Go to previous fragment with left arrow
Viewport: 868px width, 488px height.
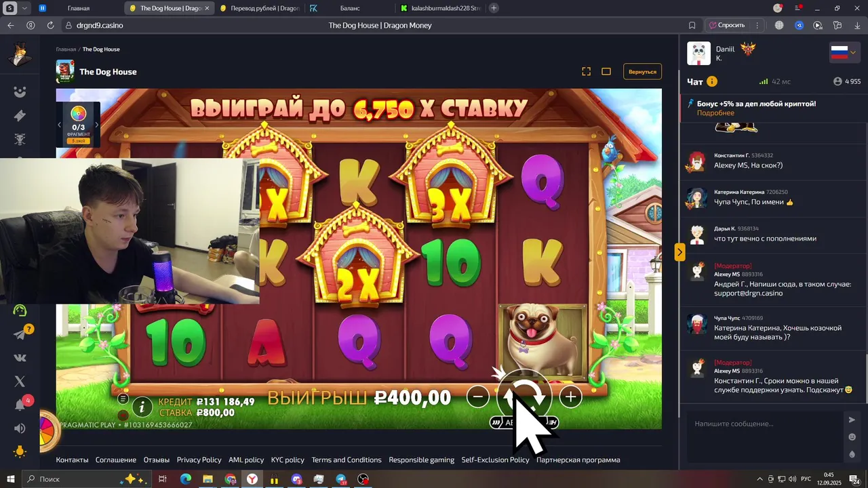click(59, 125)
